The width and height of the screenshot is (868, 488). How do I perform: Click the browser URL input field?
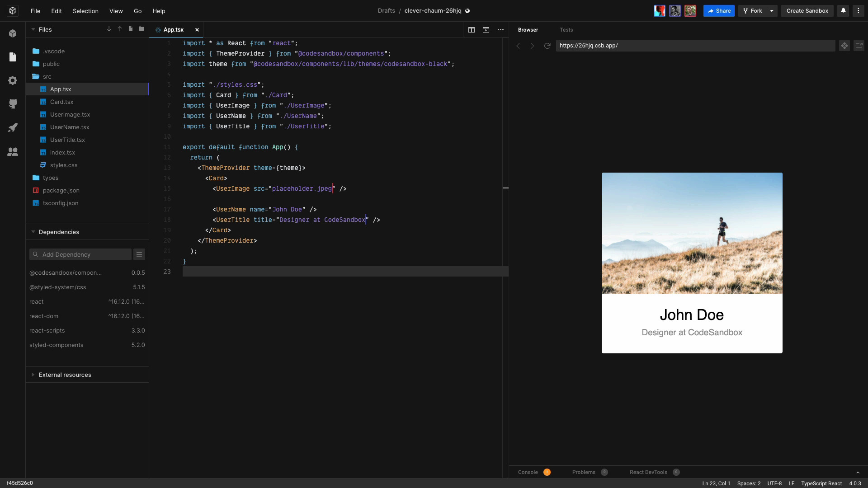[x=694, y=45]
